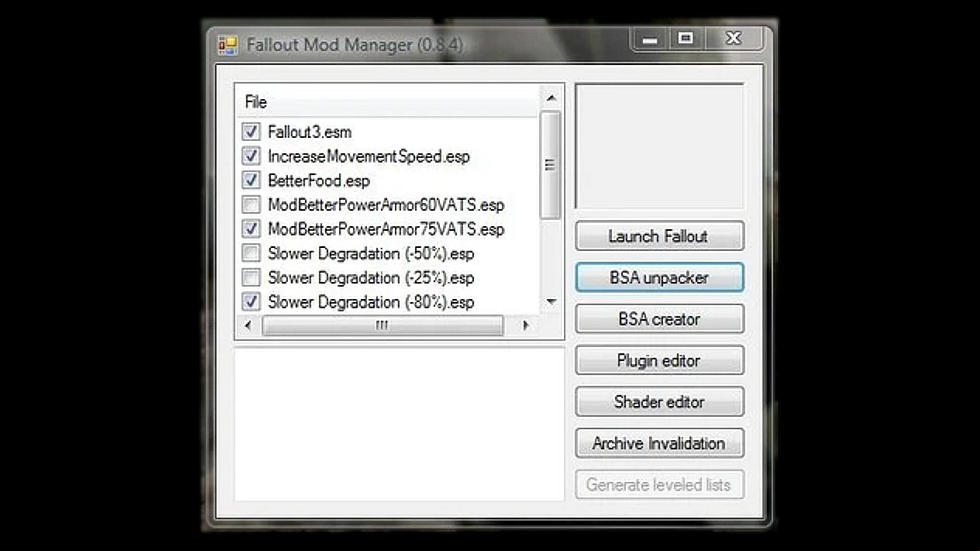Select the Fallout3.esm file name
This screenshot has width=980, height=551.
[x=310, y=132]
